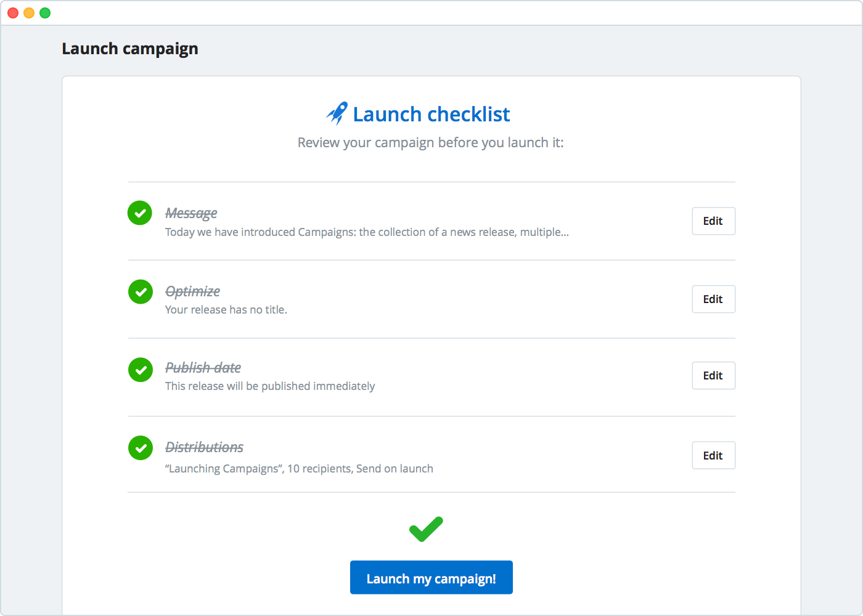Open Edit for the Optimize step

pyautogui.click(x=713, y=299)
